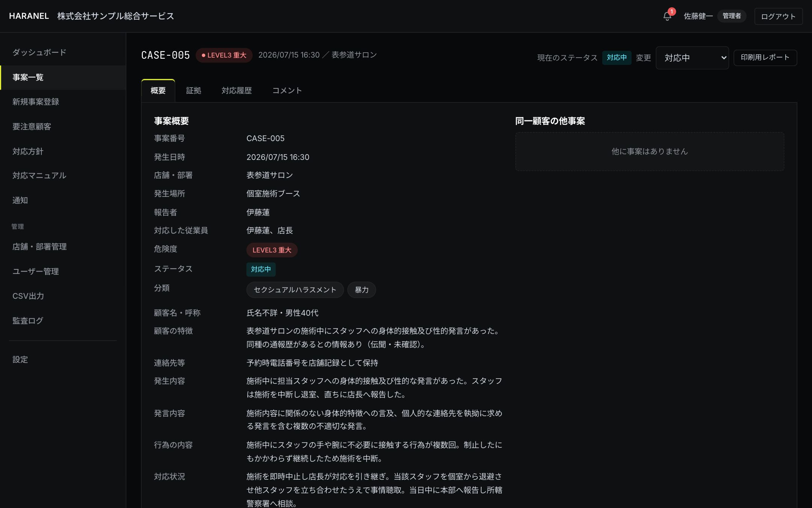Click the ログアウト button
Viewport: 812px width, 508px height.
point(778,17)
